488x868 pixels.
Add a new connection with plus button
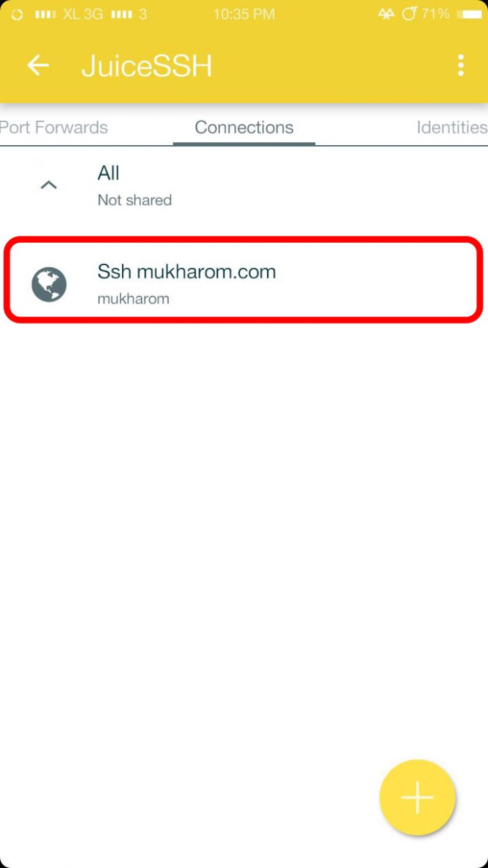point(417,798)
